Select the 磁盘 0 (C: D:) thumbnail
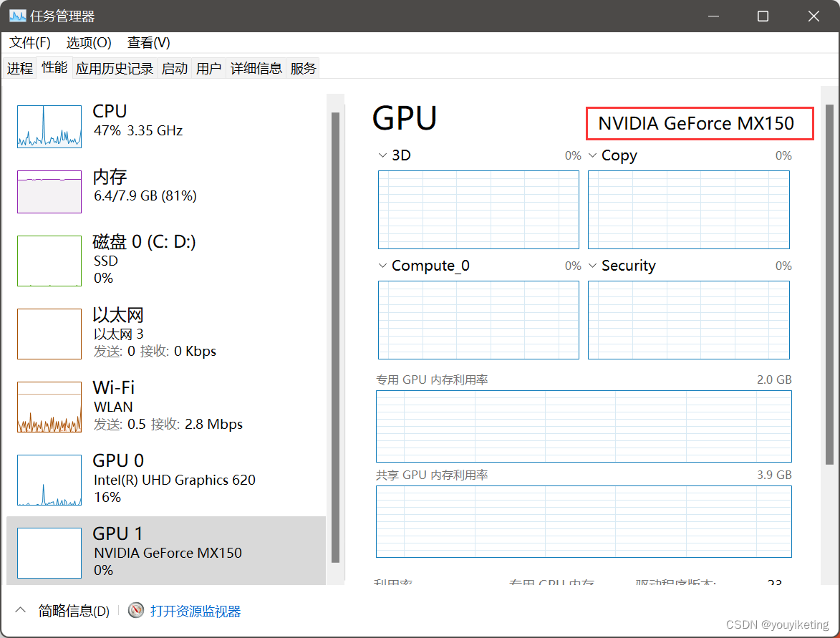The height and width of the screenshot is (638, 840). click(x=49, y=261)
